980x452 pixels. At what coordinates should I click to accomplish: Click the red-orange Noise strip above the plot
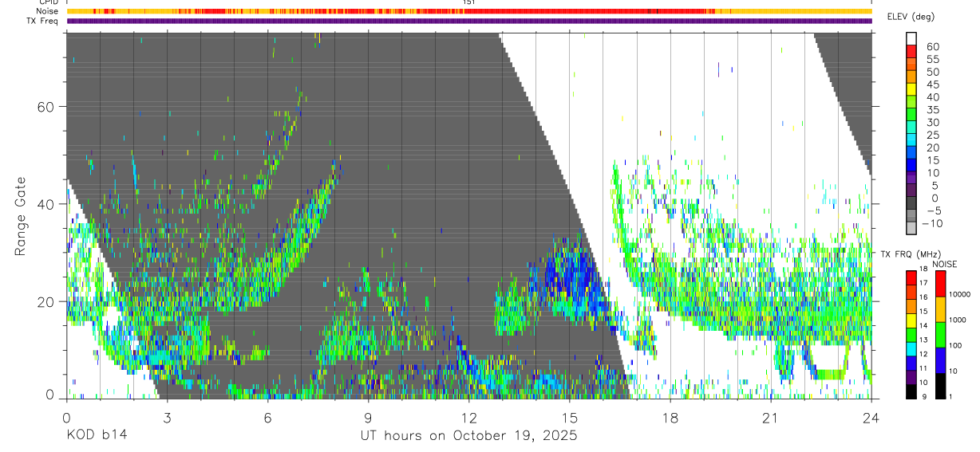click(x=468, y=11)
